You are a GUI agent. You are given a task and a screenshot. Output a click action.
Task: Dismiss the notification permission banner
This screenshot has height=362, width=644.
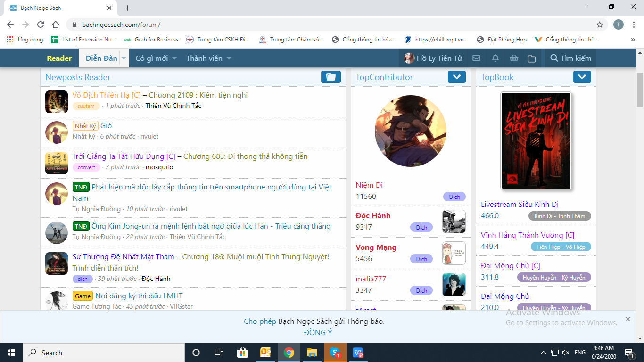pos(627,319)
